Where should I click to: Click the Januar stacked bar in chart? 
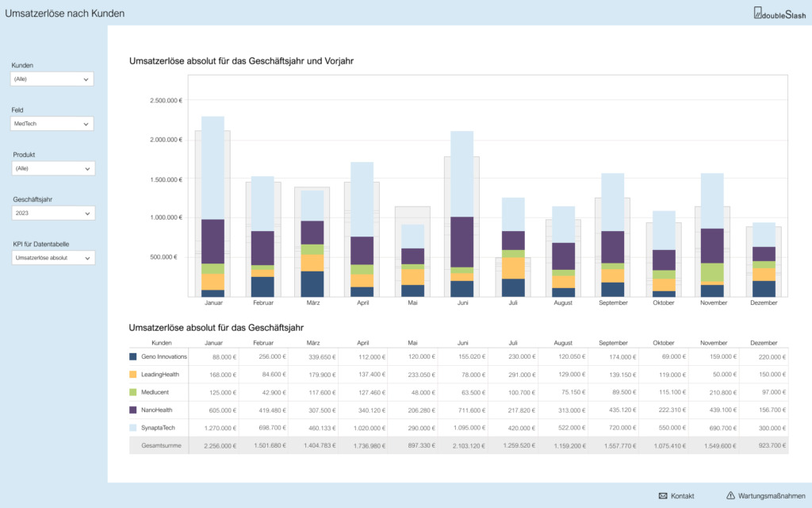coord(213,206)
